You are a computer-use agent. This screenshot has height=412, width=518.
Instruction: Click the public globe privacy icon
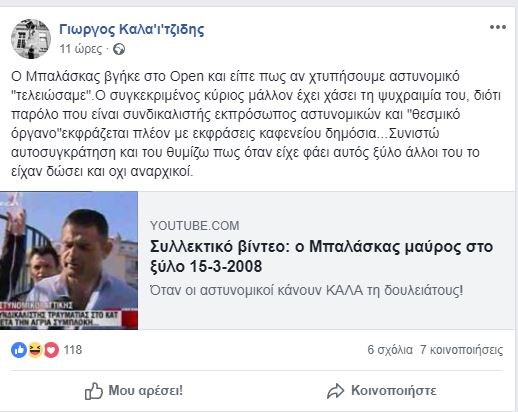(x=119, y=49)
